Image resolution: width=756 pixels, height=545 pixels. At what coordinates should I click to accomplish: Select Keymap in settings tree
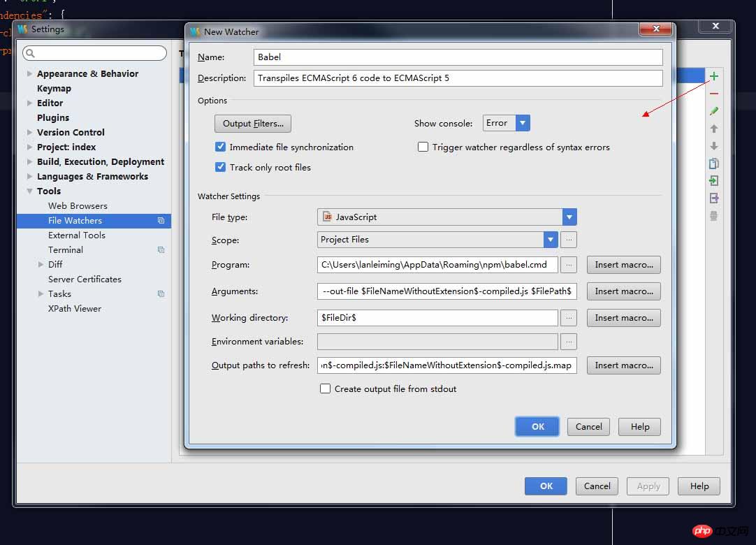click(x=54, y=89)
